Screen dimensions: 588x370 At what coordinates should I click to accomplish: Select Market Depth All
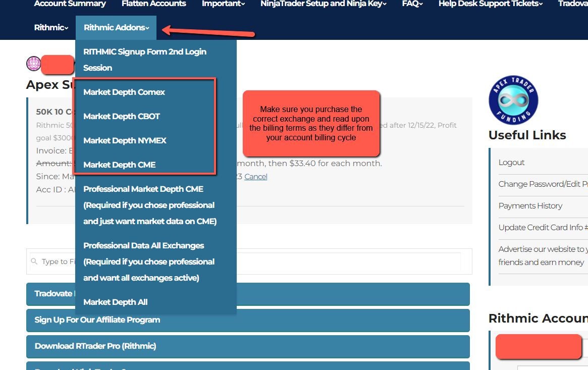115,302
